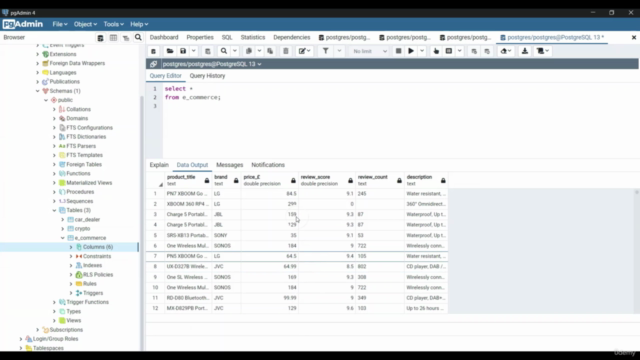Open the Notifications tab
Screen dimensions: 640x360
point(268,165)
